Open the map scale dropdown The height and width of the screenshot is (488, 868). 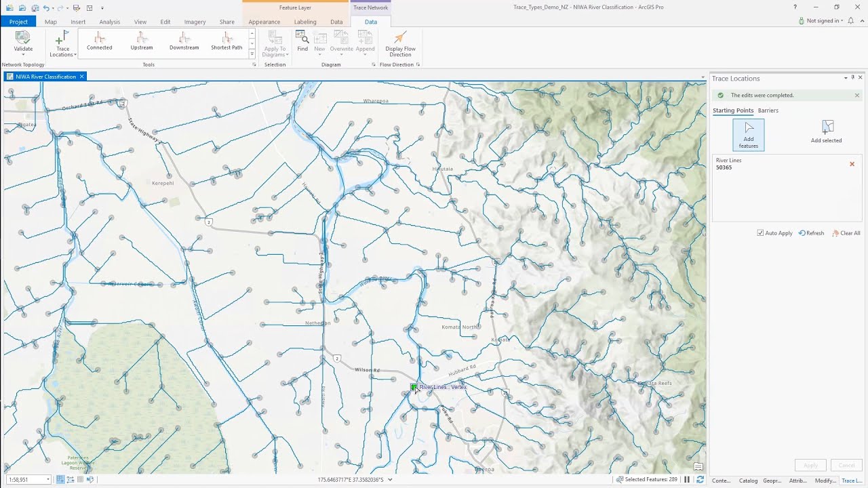(48, 480)
